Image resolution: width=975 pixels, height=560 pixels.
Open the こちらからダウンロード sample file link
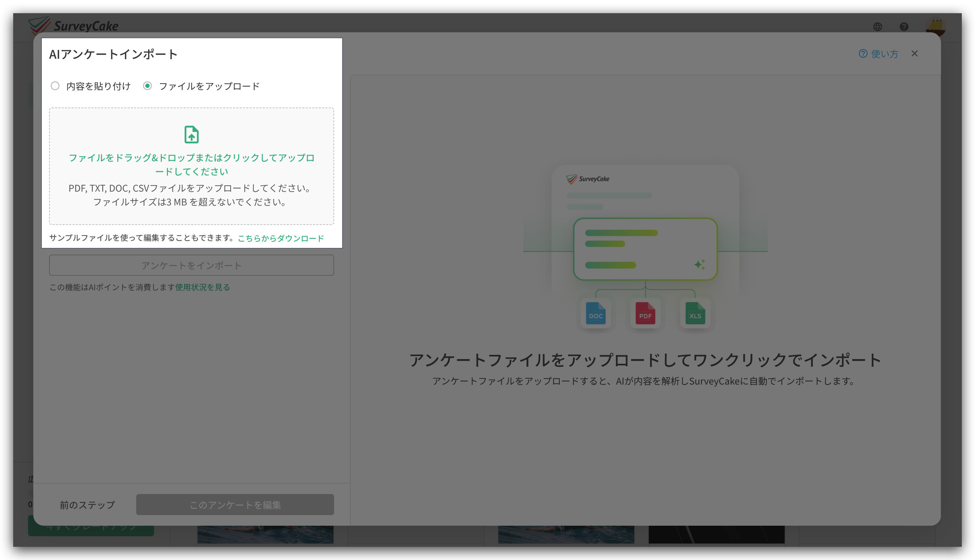coord(281,238)
